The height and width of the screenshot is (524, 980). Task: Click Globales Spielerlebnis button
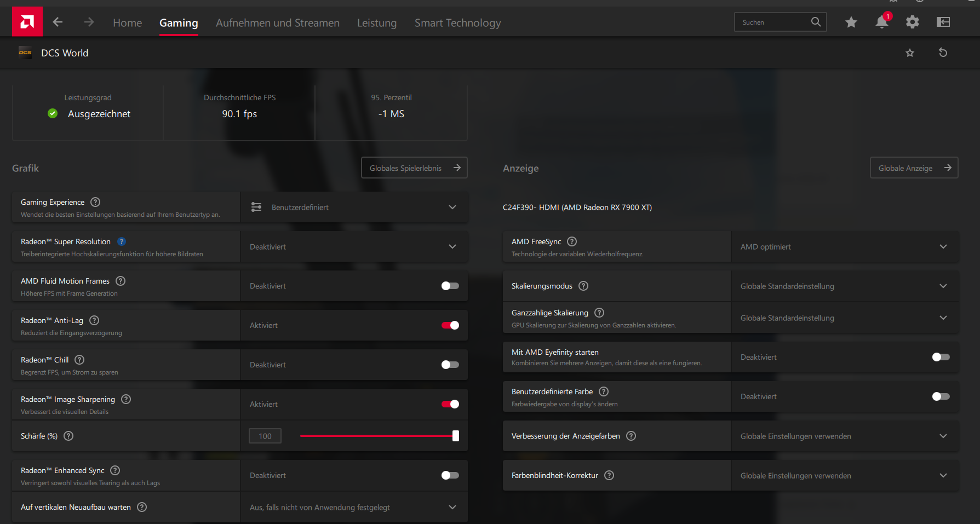(x=414, y=168)
